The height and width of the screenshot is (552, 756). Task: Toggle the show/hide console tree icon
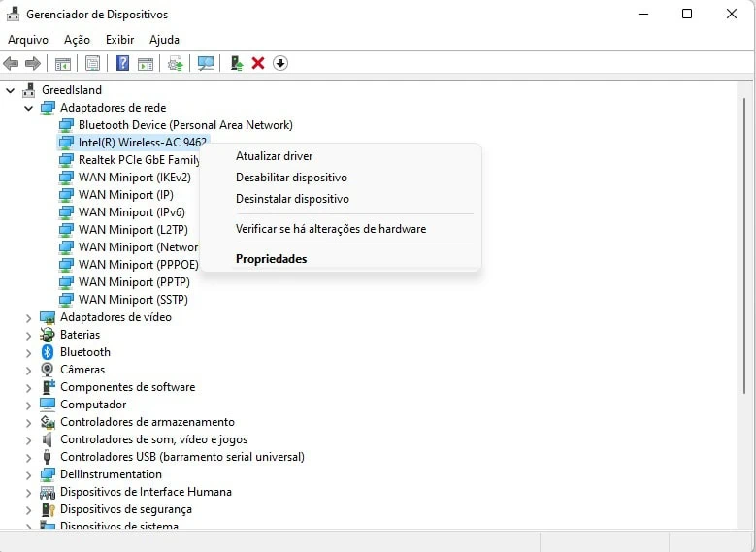click(x=63, y=64)
